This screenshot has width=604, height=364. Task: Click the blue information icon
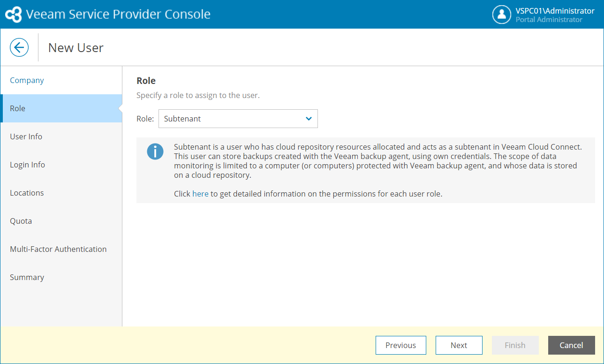155,152
